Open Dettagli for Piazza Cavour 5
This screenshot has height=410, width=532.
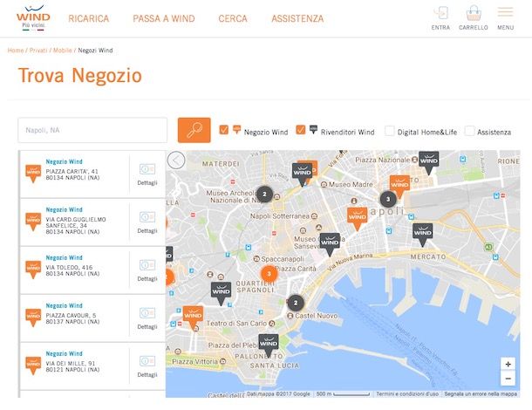(x=147, y=318)
